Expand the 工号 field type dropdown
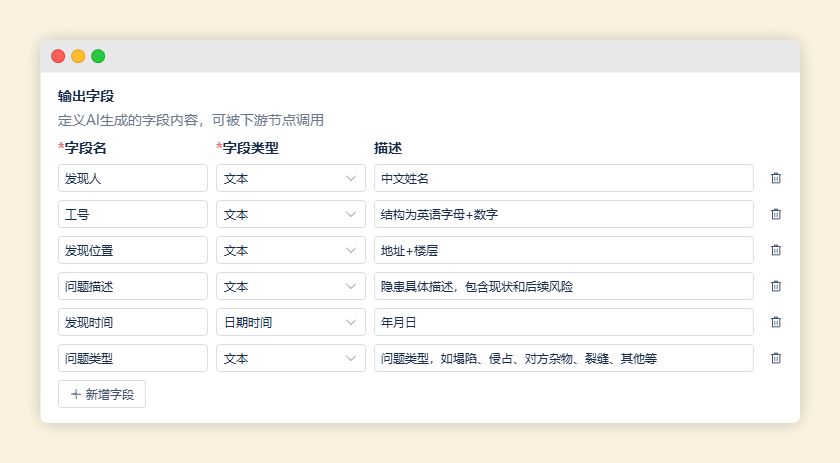Image resolution: width=840 pixels, height=463 pixels. [x=290, y=214]
